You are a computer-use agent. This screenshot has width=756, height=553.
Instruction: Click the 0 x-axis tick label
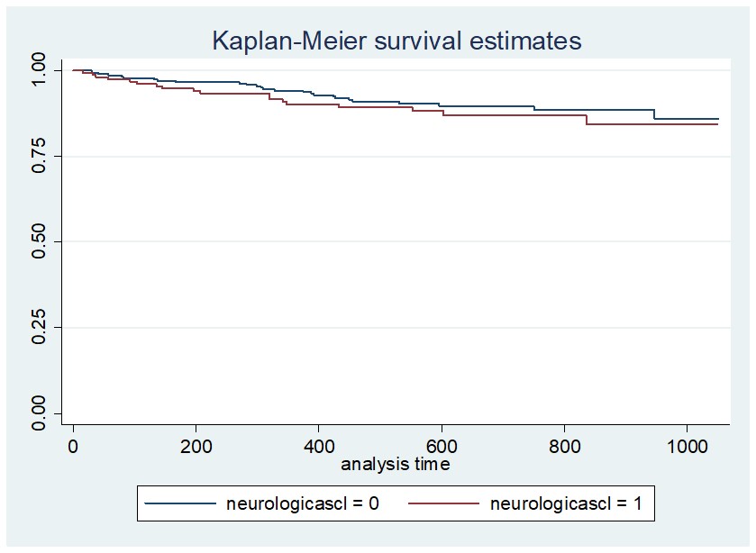pos(73,446)
